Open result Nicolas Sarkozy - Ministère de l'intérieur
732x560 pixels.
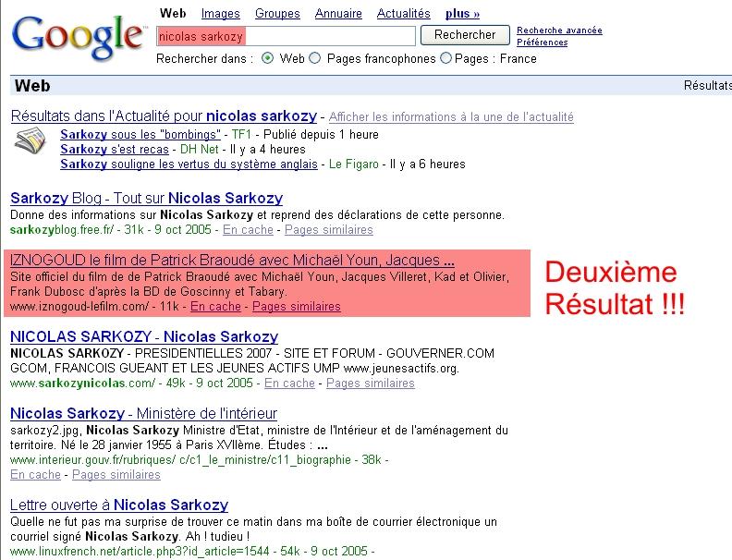click(x=144, y=413)
